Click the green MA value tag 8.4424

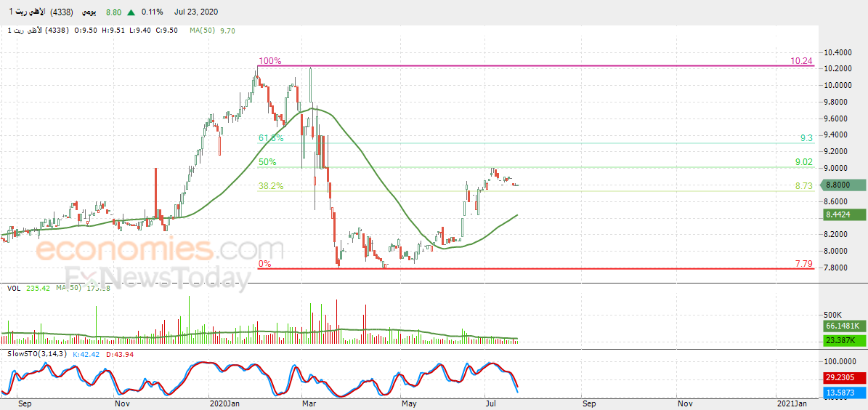click(841, 214)
